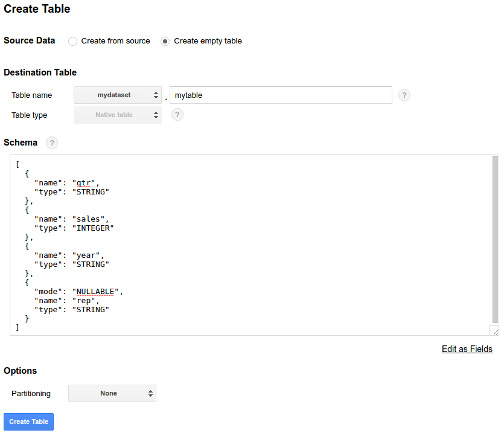The width and height of the screenshot is (504, 436).
Task: Click the help icon beside the table name field
Action: click(404, 95)
